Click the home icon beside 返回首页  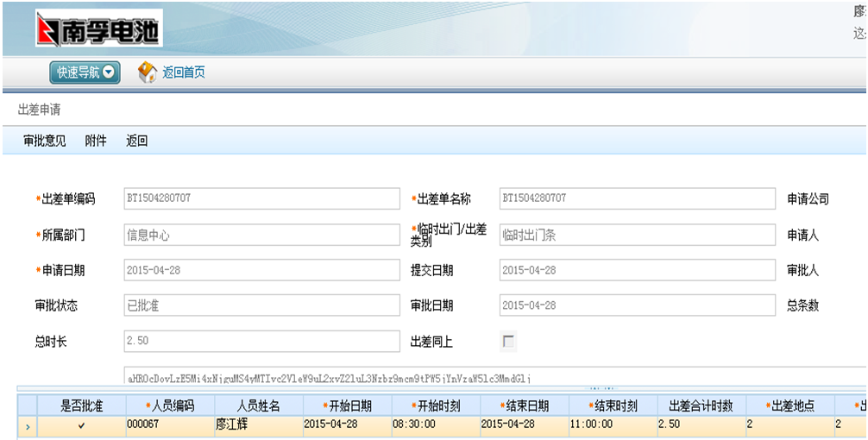148,72
